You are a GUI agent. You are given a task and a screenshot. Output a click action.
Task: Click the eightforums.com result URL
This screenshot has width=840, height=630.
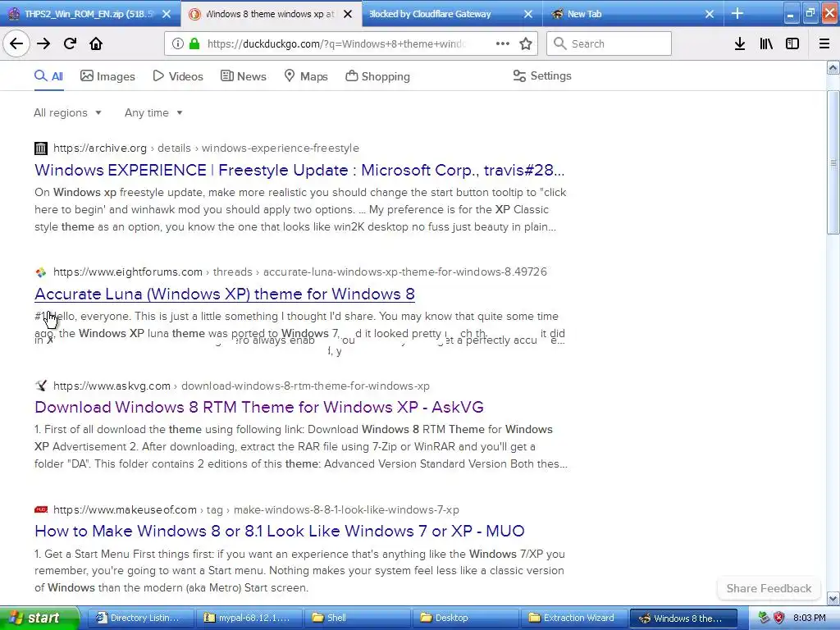click(x=300, y=272)
